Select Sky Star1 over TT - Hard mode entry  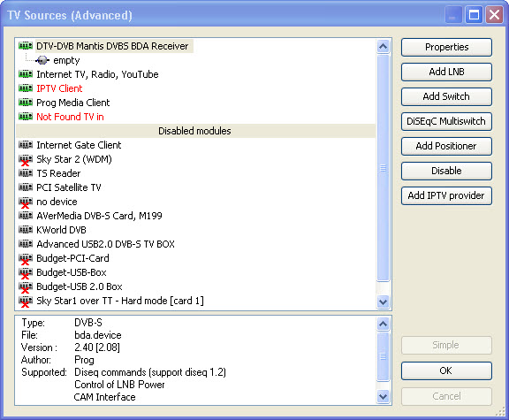120,301
